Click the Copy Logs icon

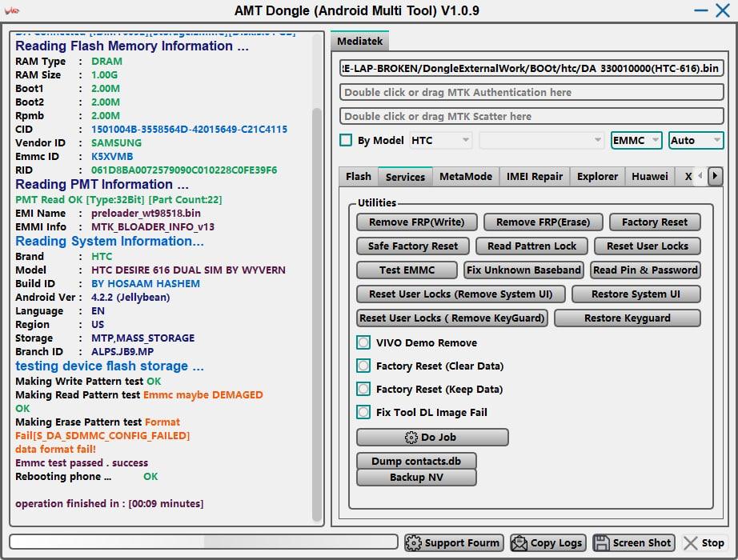pos(519,542)
